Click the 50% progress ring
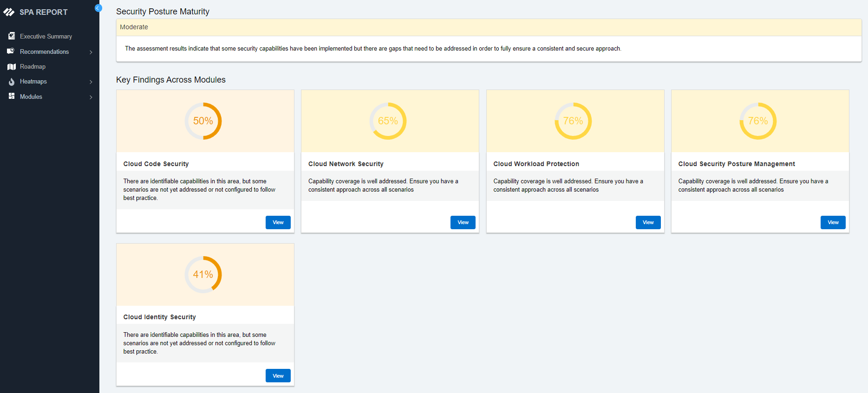This screenshot has width=868, height=393. click(203, 121)
